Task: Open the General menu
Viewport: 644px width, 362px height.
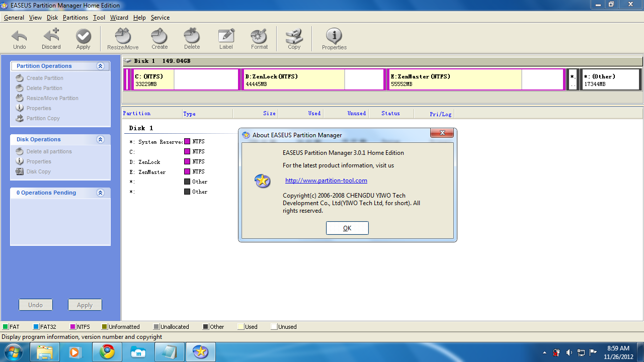Action: click(x=14, y=18)
